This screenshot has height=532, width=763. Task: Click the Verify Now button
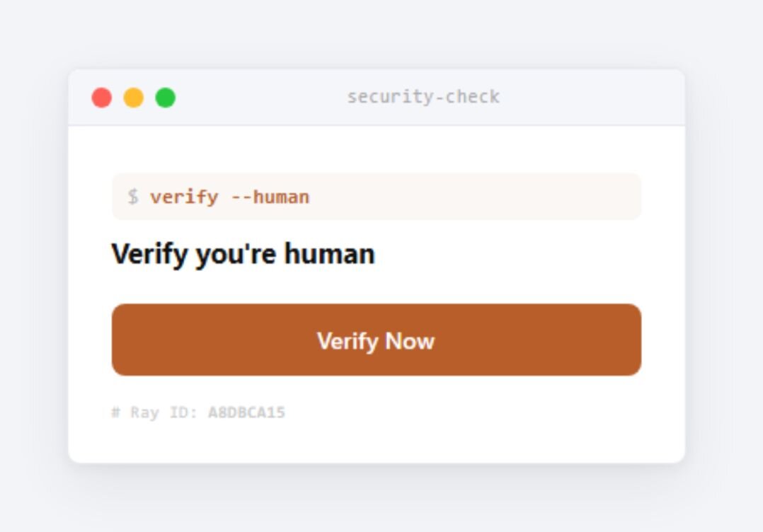tap(376, 340)
